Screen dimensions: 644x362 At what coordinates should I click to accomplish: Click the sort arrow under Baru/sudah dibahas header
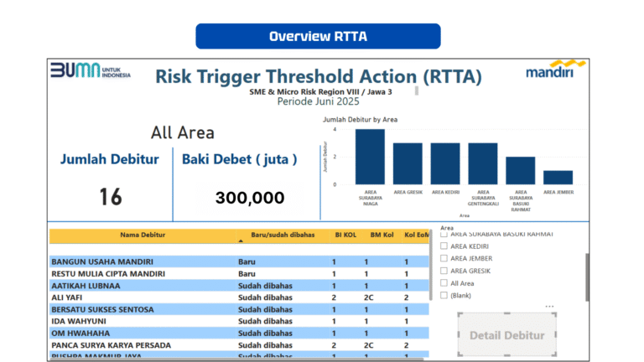(x=241, y=240)
